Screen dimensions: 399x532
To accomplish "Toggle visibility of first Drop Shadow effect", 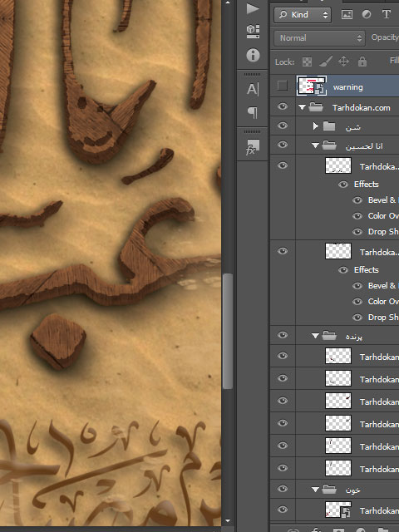I will 357,232.
